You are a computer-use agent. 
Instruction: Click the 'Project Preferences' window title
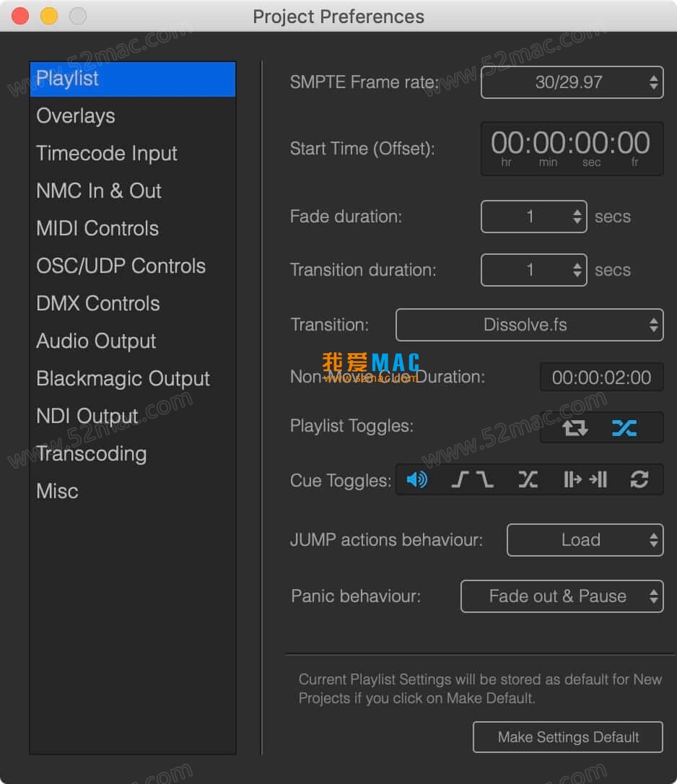(338, 17)
